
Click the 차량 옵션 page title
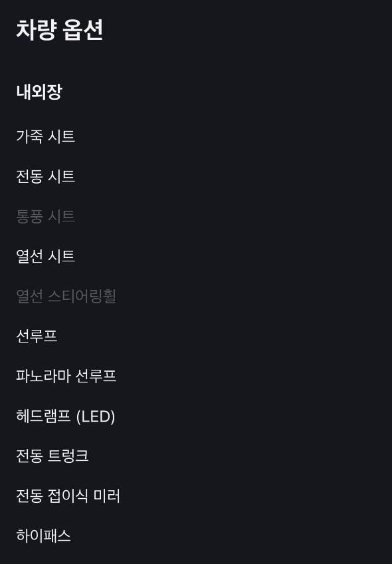(60, 30)
